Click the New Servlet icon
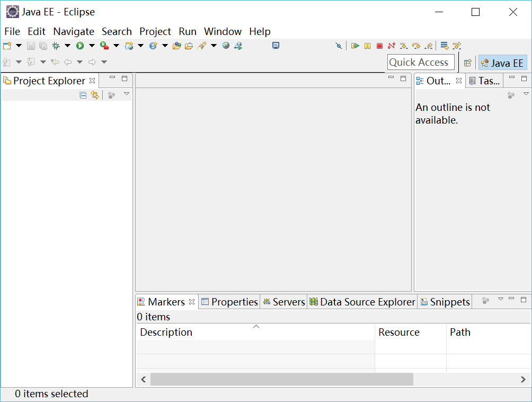Screen dimensions: 532x402 (153, 46)
